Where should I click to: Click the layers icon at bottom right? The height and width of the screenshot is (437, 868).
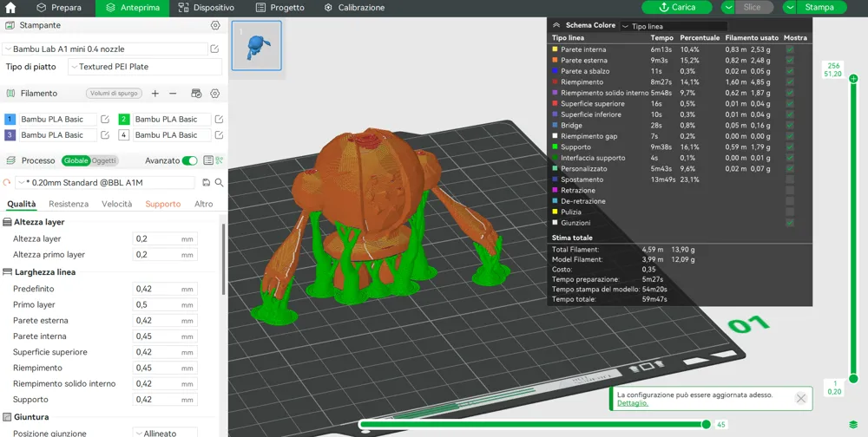(853, 425)
